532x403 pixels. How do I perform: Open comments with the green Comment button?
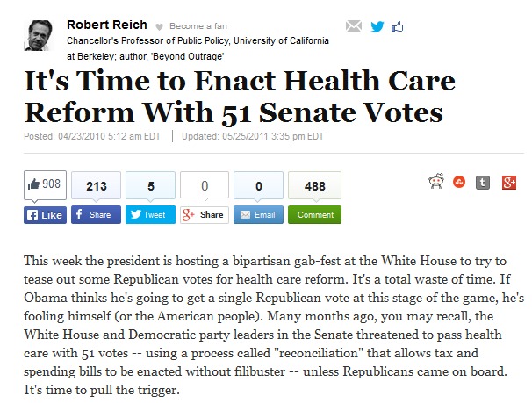click(314, 214)
